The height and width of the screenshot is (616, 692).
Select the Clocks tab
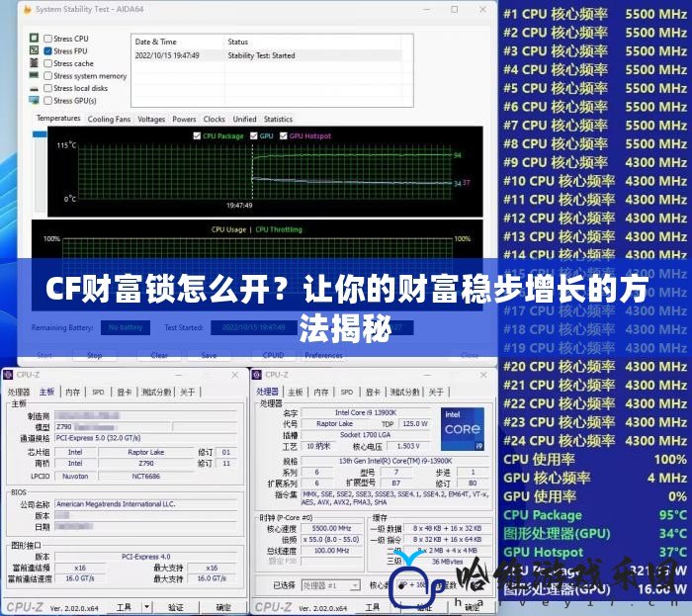click(215, 119)
